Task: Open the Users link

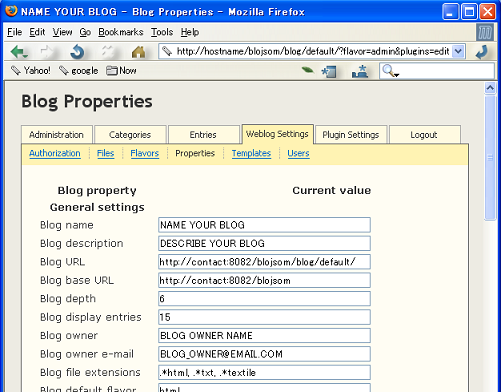Action: (x=298, y=153)
